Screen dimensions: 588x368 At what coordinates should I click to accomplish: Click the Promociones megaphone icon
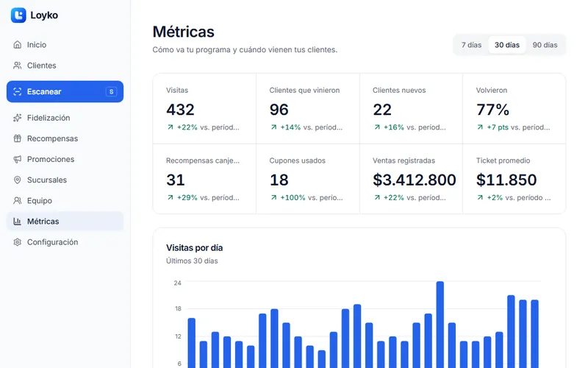(x=17, y=159)
